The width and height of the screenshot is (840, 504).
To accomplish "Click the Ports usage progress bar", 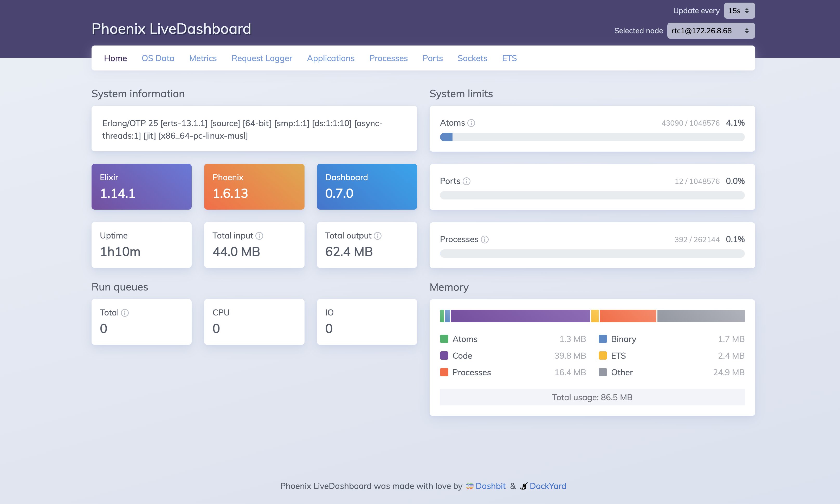I will click(592, 195).
